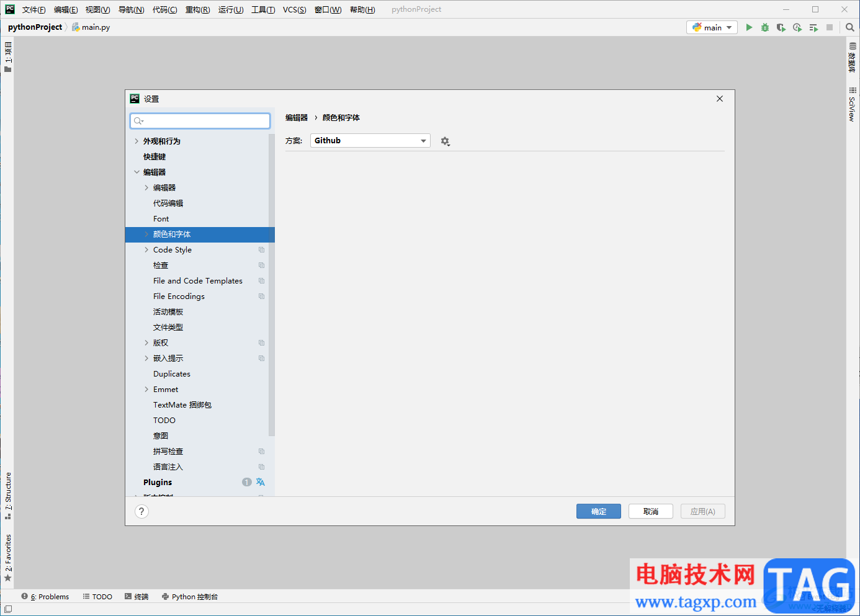Open the settings help question mark
860x616 pixels.
(141, 511)
